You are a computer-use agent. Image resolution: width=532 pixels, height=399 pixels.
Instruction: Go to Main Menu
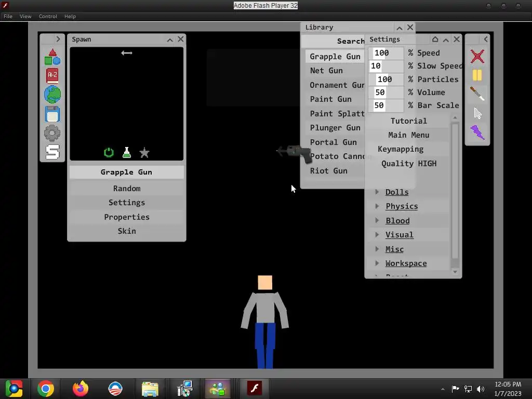point(408,135)
